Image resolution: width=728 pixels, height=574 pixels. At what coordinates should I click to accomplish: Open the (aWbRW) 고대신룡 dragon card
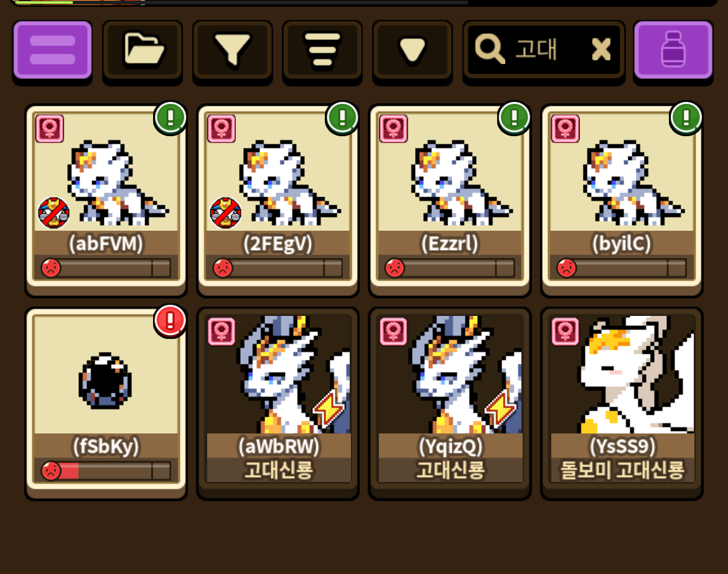pyautogui.click(x=278, y=402)
